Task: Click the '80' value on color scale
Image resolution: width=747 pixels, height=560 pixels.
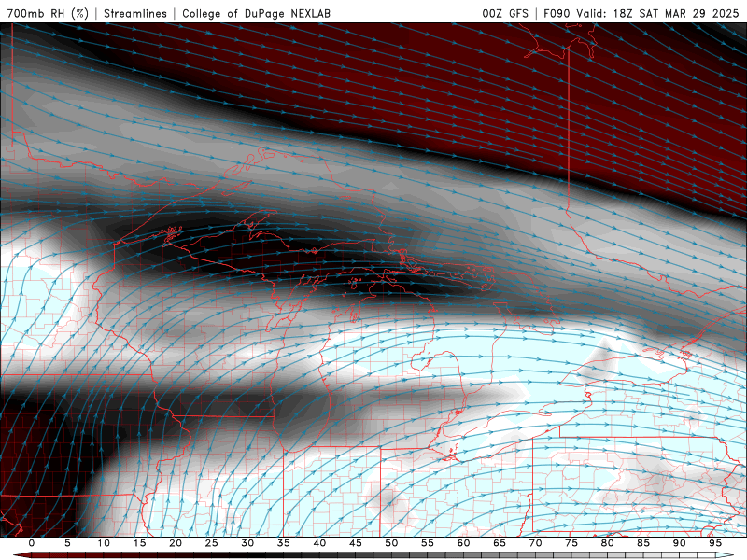Action: click(x=607, y=543)
